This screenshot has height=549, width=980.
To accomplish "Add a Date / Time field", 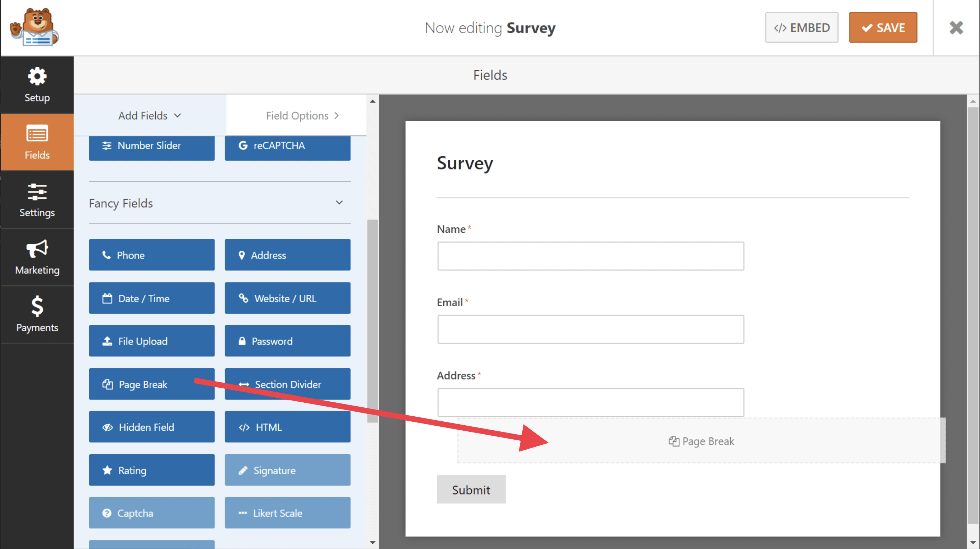I will [151, 298].
